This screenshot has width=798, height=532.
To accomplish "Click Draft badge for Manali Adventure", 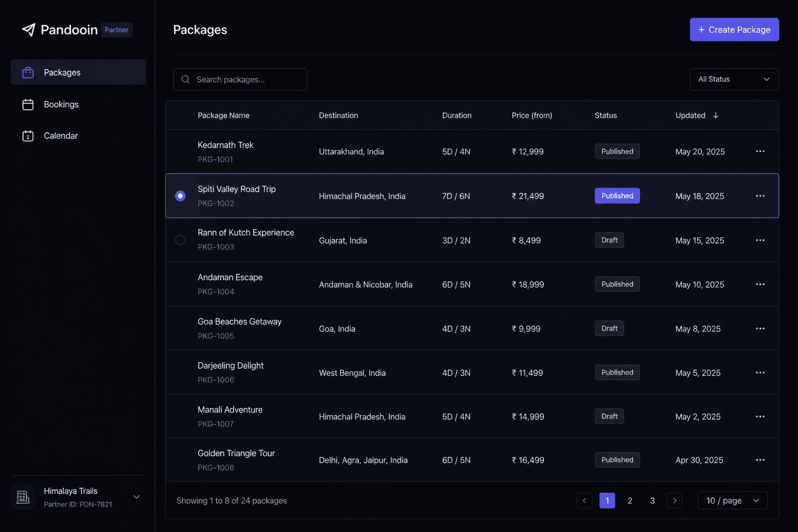I will [609, 416].
